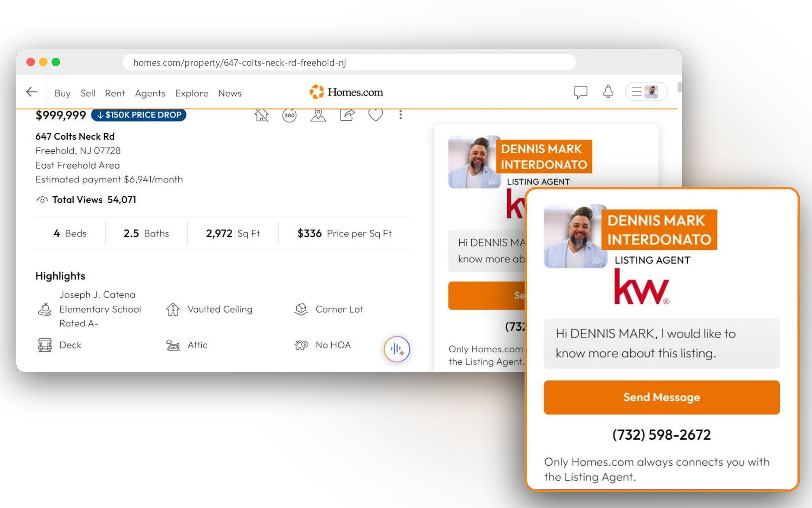The image size is (812, 508).
Task: Click the $336 Price per Sq Ft stat
Action: coord(344,233)
